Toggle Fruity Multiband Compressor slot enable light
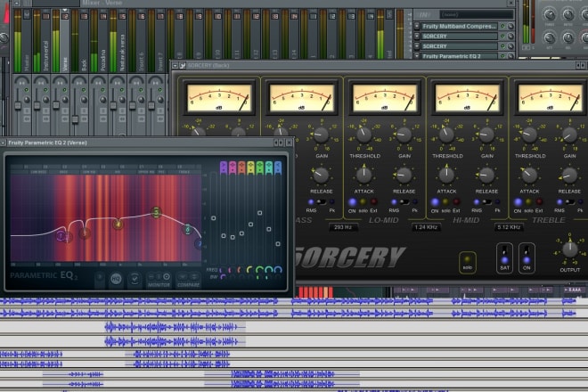 click(502, 26)
